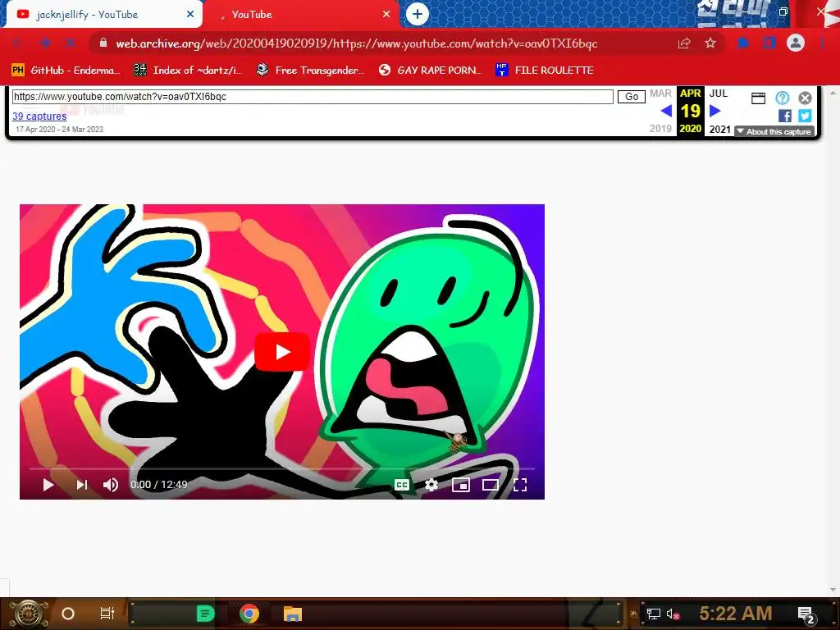Viewport: 840px width, 630px height.
Task: Play the video from the control bar
Action: click(x=48, y=485)
